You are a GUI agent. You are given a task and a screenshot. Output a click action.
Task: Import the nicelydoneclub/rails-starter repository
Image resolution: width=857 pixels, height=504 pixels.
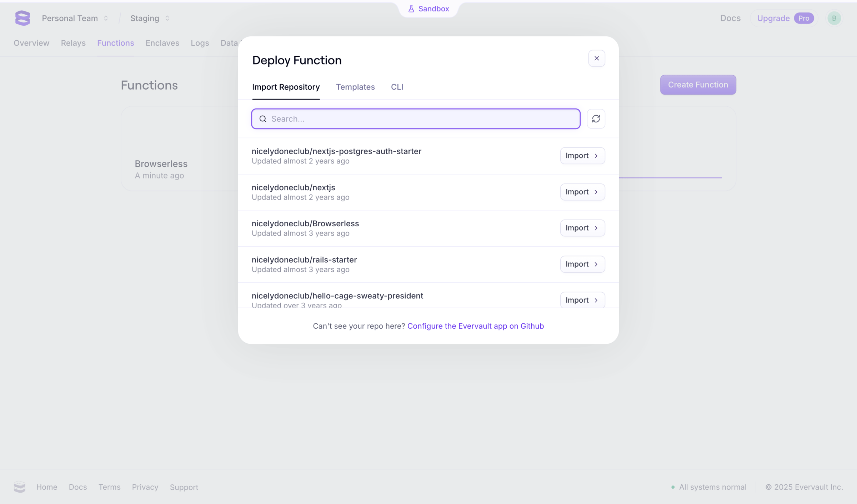[x=582, y=264]
